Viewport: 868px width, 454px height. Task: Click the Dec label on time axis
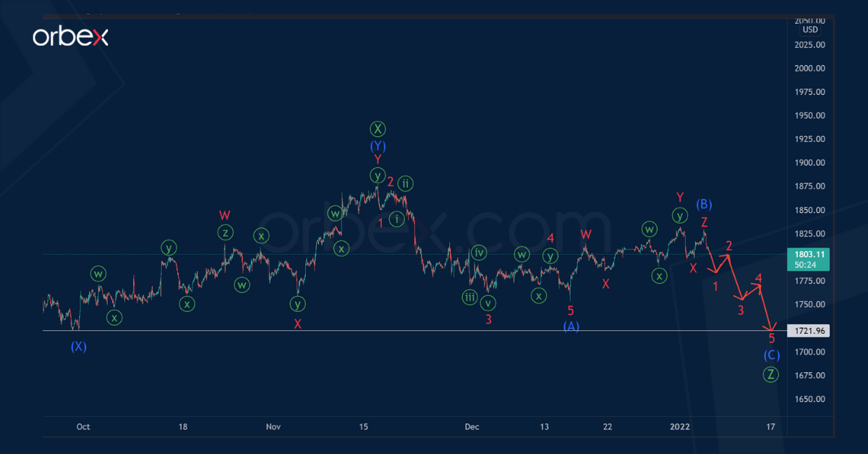472,427
